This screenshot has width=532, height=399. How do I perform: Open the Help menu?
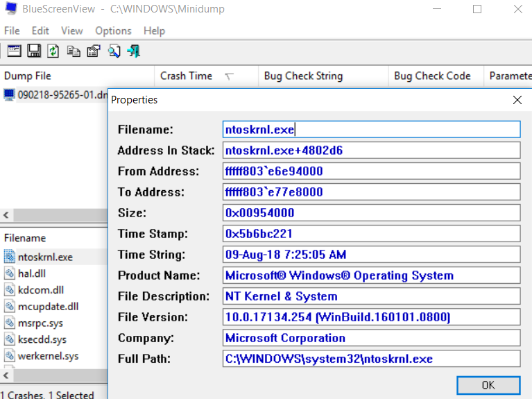(x=154, y=31)
